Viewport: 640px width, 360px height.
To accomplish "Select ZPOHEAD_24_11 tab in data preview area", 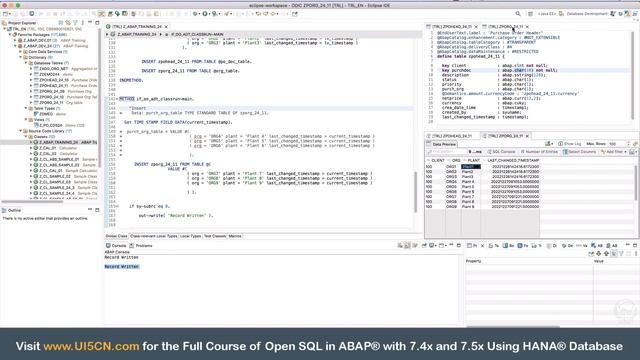I will click(452, 136).
